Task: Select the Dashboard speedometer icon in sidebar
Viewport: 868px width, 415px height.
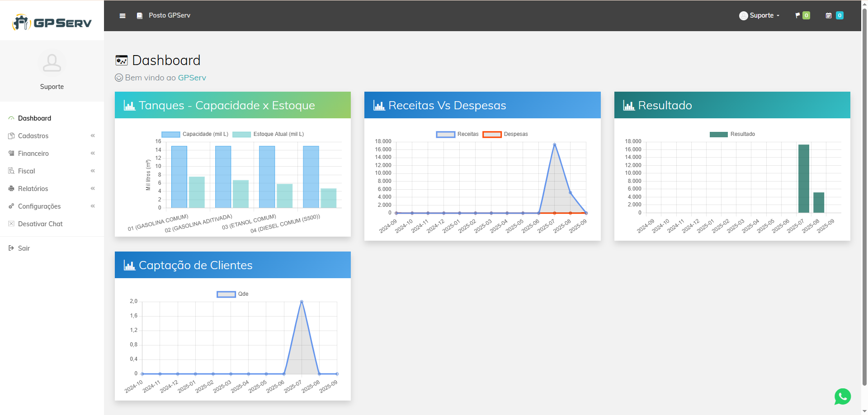Action: pos(11,118)
